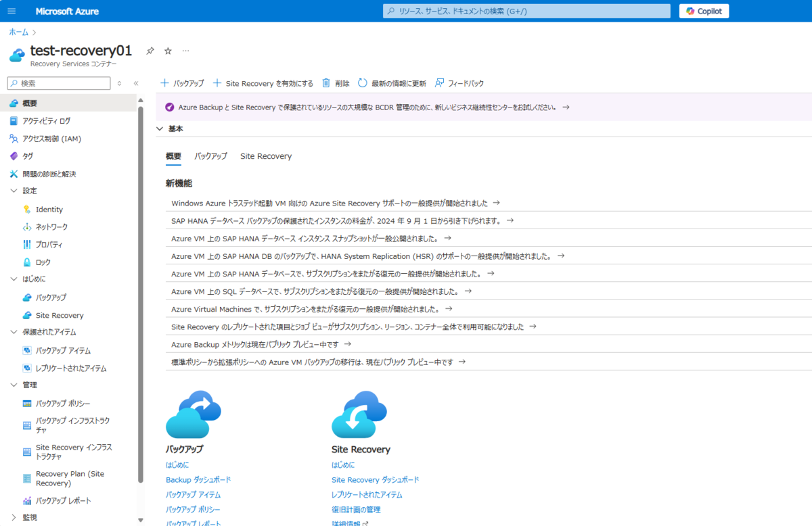
Task: Click the 削除 trash command
Action: pyautogui.click(x=336, y=83)
